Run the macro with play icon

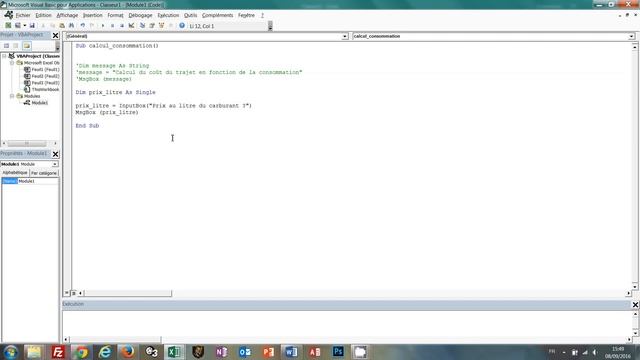pos(103,25)
